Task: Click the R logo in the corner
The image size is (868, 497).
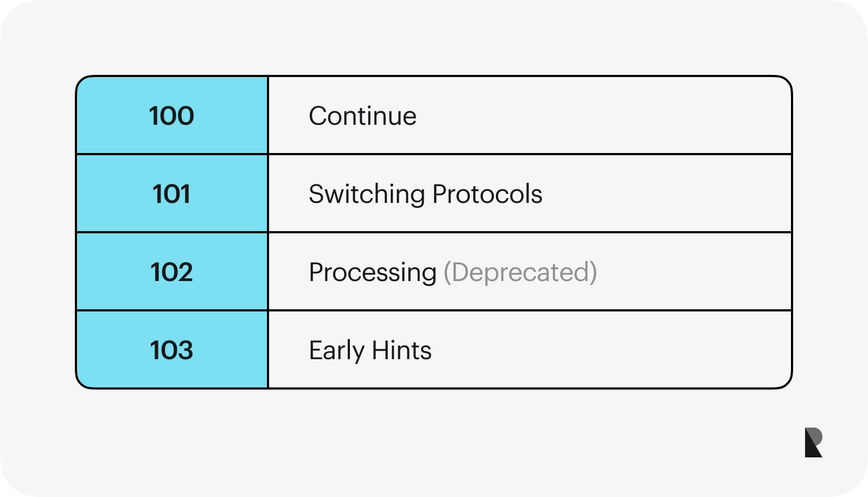Action: click(x=813, y=442)
